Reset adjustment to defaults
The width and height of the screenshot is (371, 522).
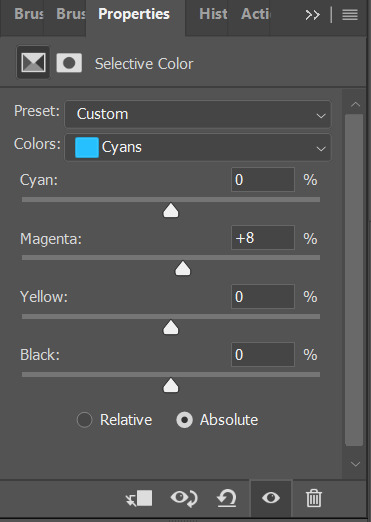[227, 499]
